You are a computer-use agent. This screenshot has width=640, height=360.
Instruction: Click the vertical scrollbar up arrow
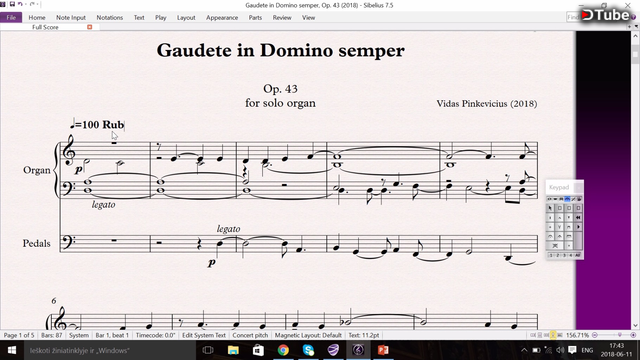635,36
